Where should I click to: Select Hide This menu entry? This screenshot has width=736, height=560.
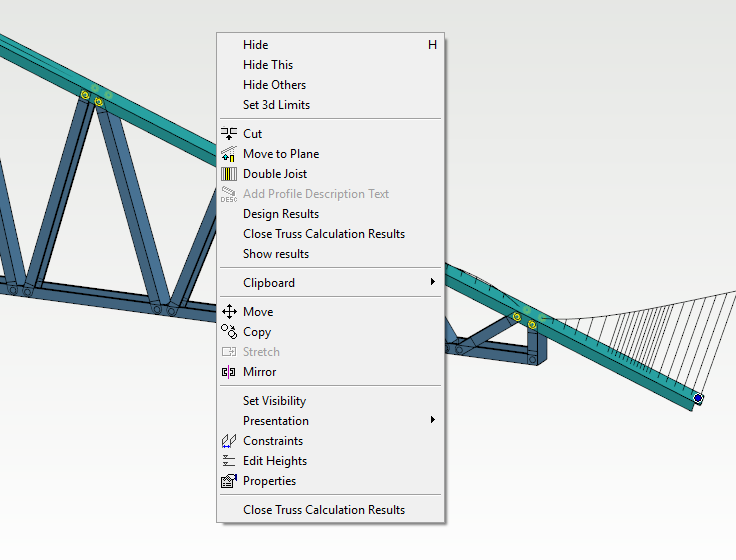click(268, 65)
